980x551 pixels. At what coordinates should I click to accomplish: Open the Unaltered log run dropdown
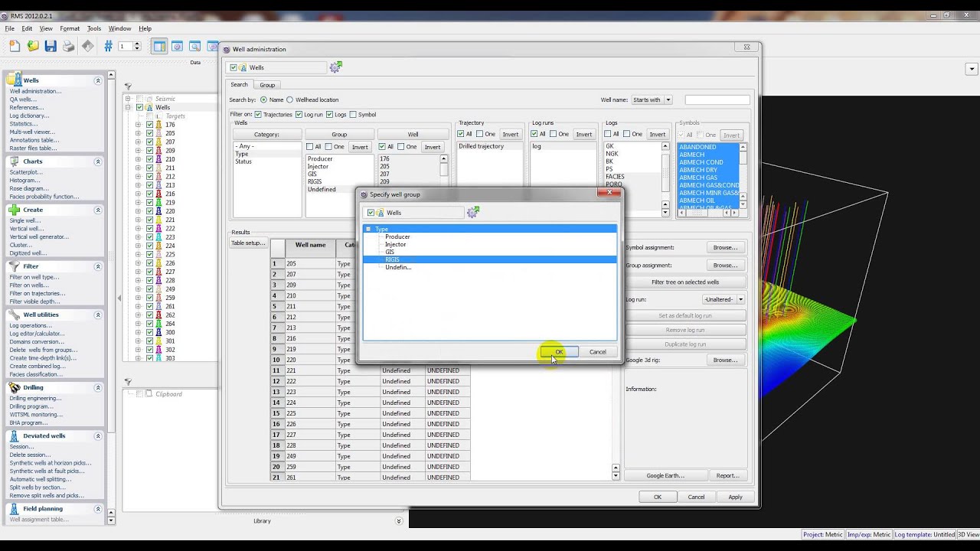coord(724,299)
